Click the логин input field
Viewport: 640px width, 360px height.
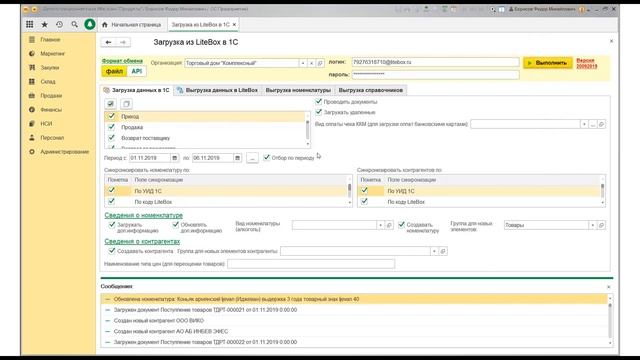click(436, 62)
